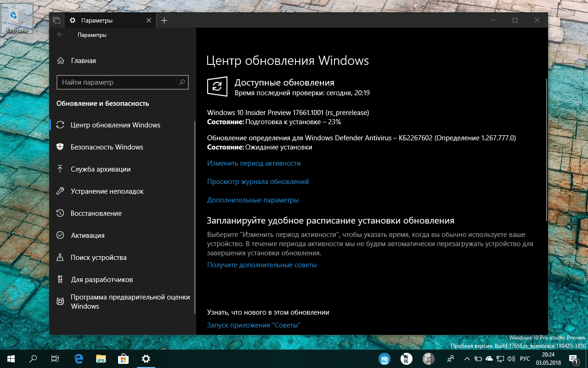Click the Запланируйте удобное расписание установки обновления heading

(x=331, y=220)
